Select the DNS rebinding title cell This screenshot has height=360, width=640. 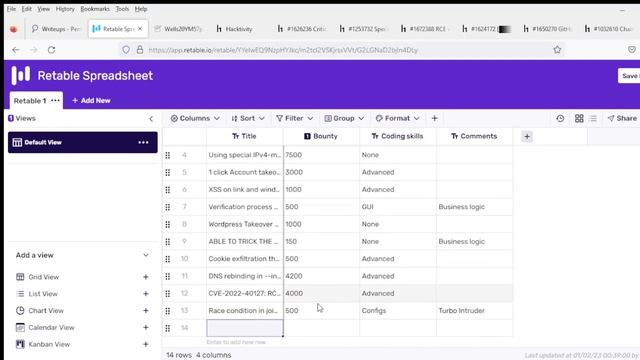click(244, 276)
